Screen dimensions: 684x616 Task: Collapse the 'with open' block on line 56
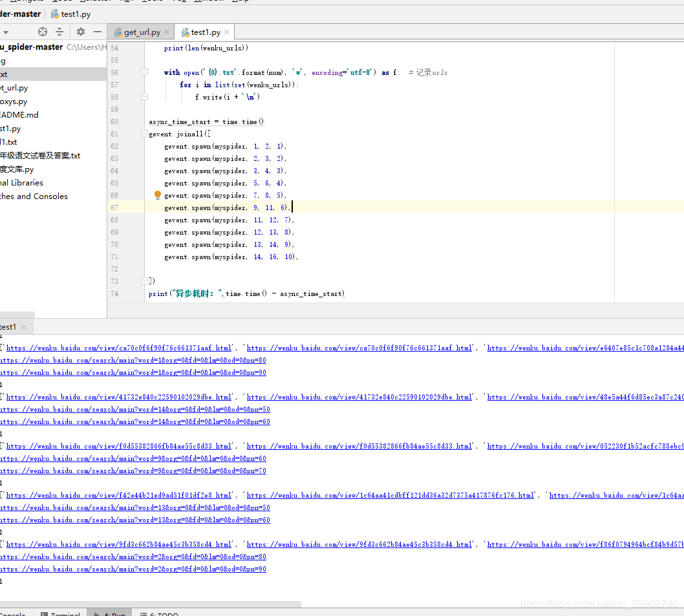click(145, 72)
